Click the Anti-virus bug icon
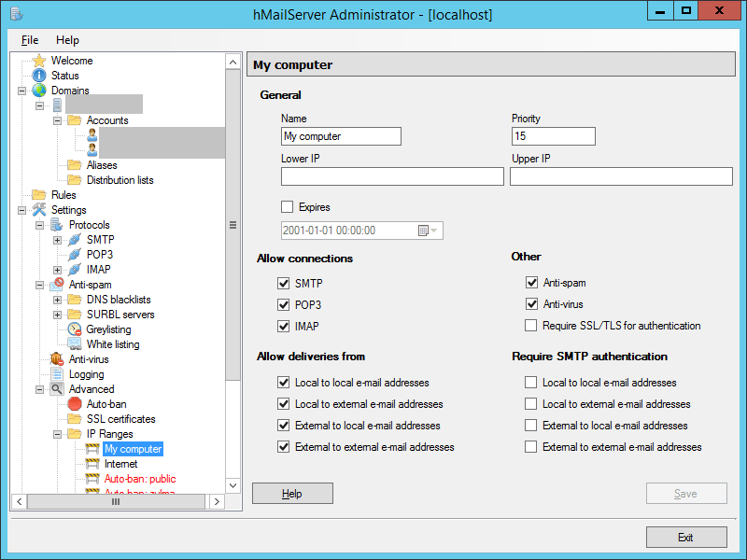The width and height of the screenshot is (747, 560). 57,359
